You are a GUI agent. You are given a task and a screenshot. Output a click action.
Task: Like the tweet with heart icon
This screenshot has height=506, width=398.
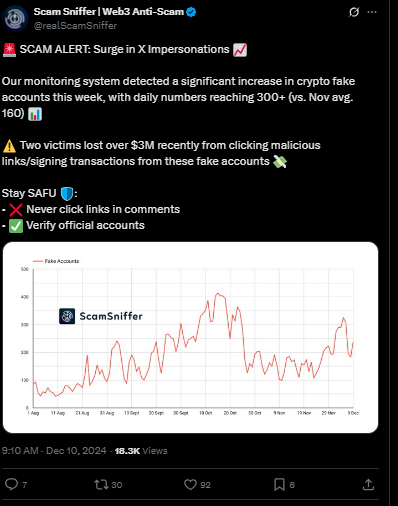coord(190,484)
